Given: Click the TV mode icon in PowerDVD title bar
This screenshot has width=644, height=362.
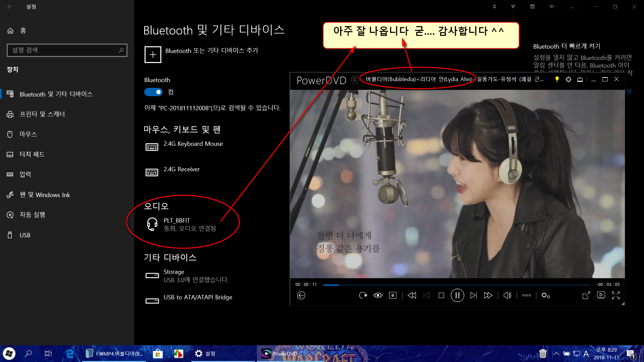Looking at the screenshot, I should 580,79.
